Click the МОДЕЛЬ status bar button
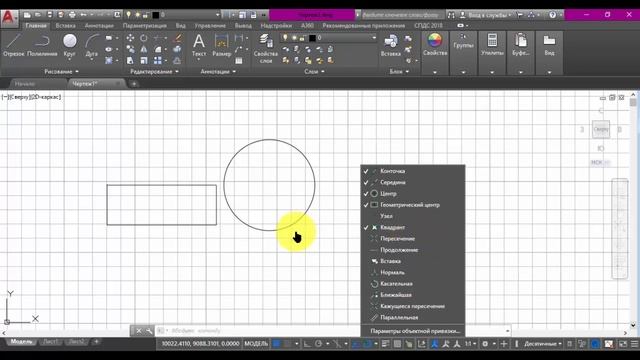This screenshot has height=360, width=640. (256, 344)
